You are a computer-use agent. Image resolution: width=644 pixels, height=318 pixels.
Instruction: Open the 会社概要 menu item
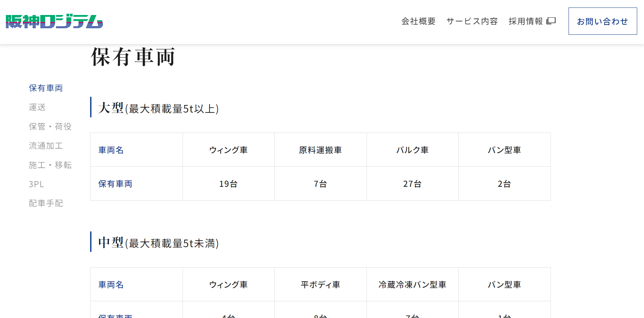[x=418, y=21]
